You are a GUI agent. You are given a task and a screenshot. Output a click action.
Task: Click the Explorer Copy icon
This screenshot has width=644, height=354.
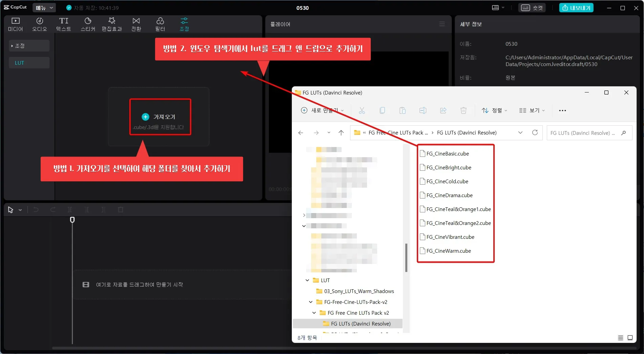pyautogui.click(x=382, y=110)
